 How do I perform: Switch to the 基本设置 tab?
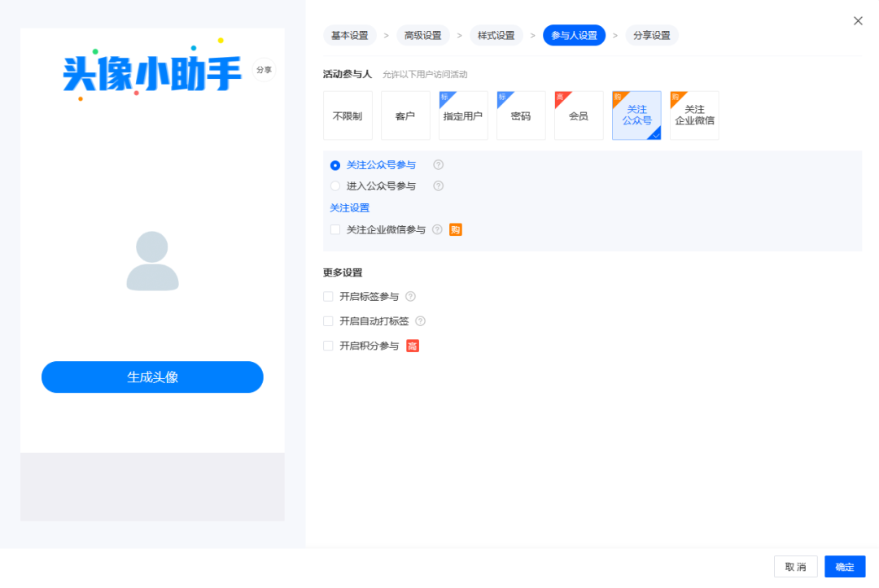coord(350,35)
